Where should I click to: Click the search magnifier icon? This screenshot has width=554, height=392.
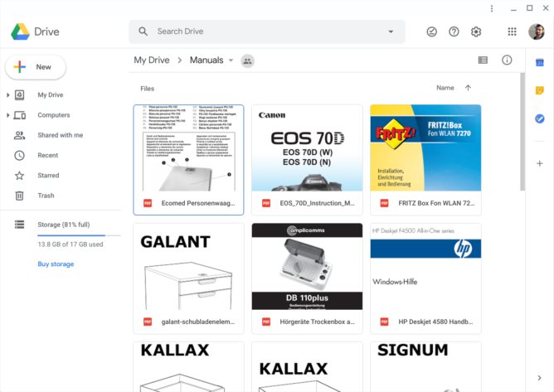(143, 31)
